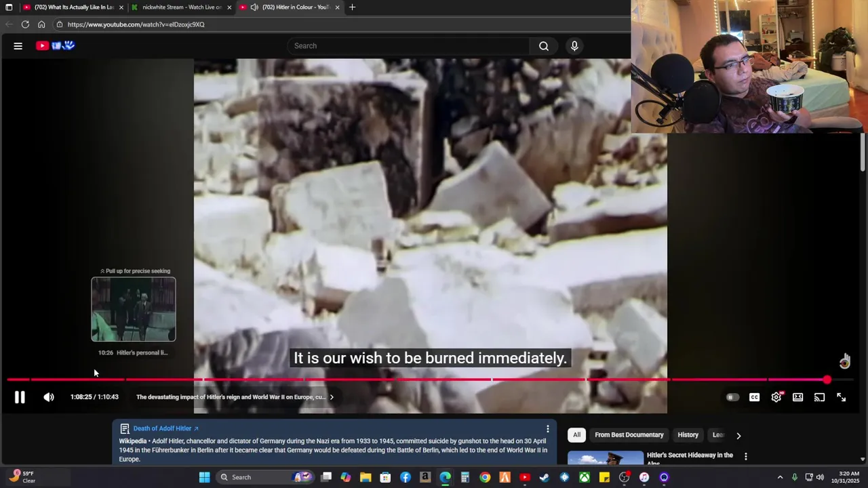
Task: Close the What Its Actually Like tab
Action: click(121, 7)
